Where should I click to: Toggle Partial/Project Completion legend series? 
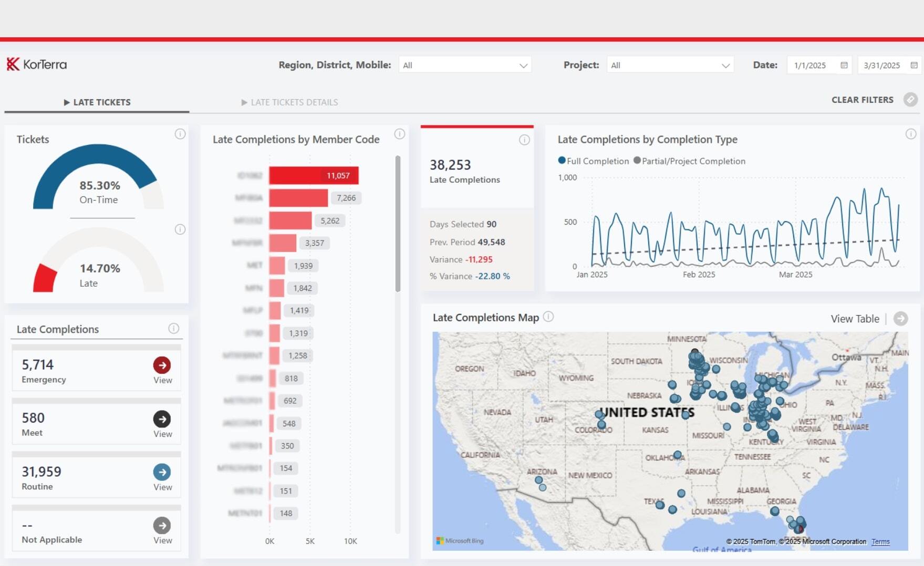(x=689, y=161)
